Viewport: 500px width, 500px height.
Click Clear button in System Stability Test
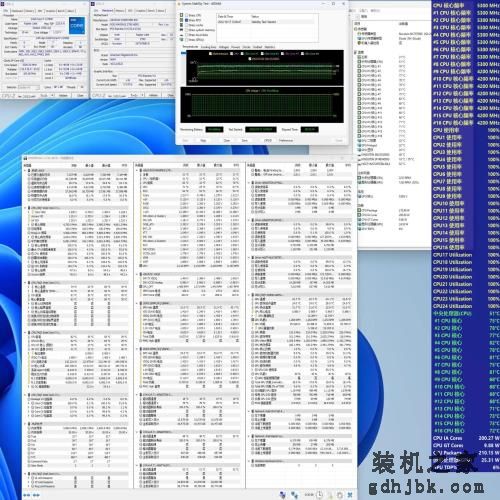click(x=227, y=140)
